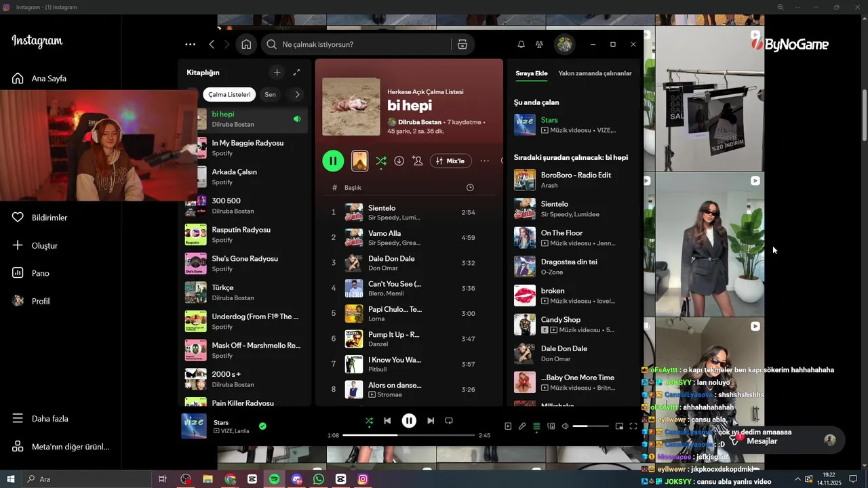
Task: Toggle the Stars saved checkmark
Action: coord(262,426)
